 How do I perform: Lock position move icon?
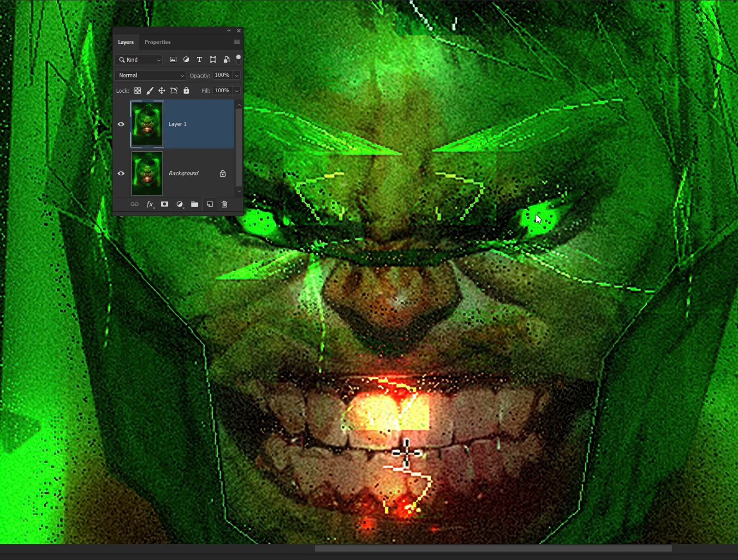click(162, 90)
